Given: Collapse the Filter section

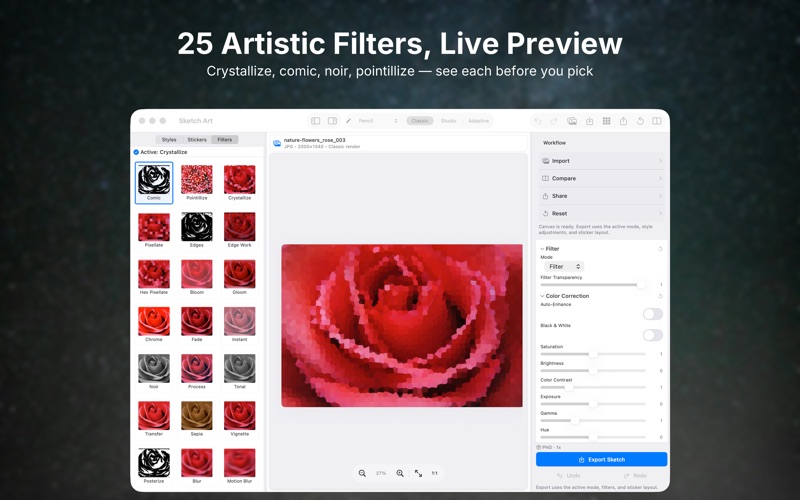Looking at the screenshot, I should pos(542,249).
